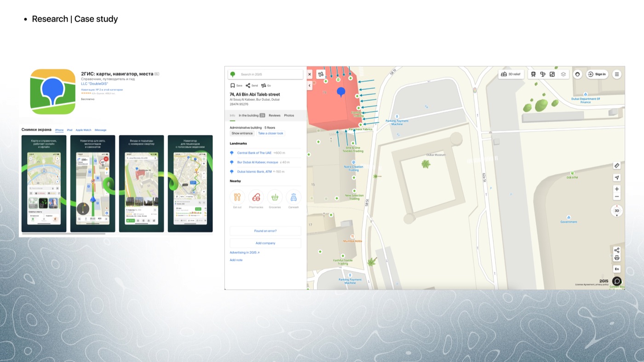Switch to the Reviews tab

point(275,115)
